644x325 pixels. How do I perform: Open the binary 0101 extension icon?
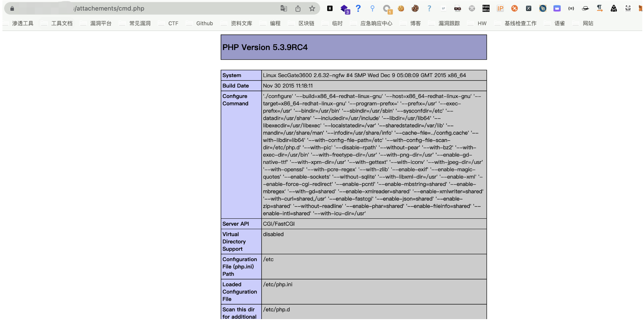(x=486, y=8)
